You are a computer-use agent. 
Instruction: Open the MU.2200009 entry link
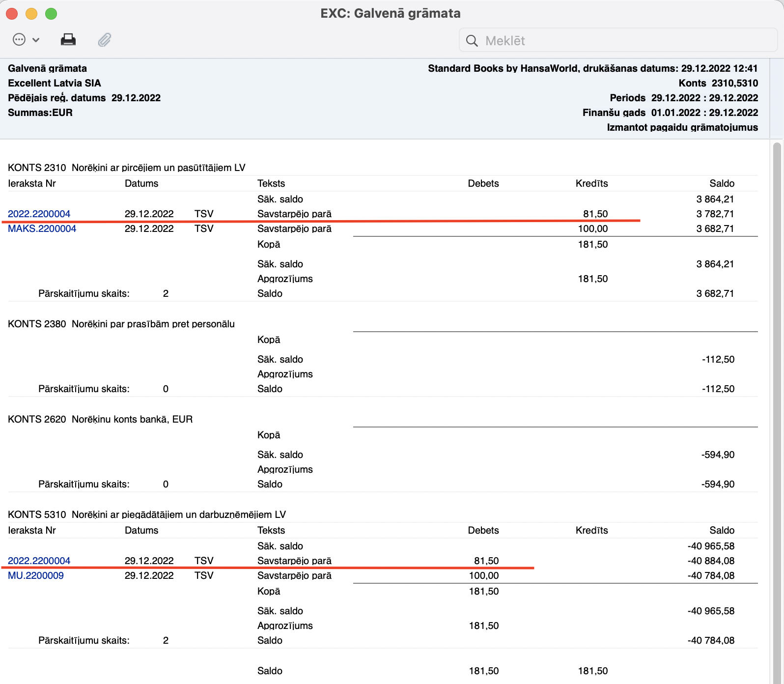point(36,575)
